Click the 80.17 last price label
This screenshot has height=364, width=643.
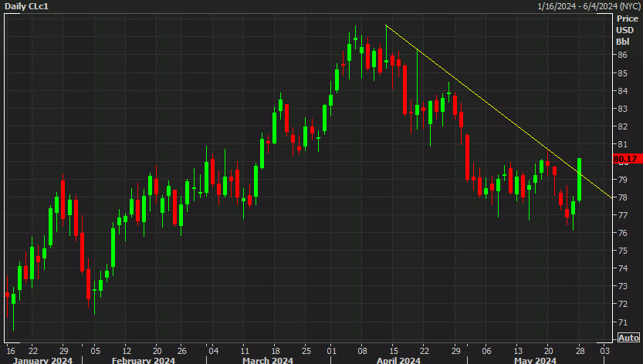(627, 159)
